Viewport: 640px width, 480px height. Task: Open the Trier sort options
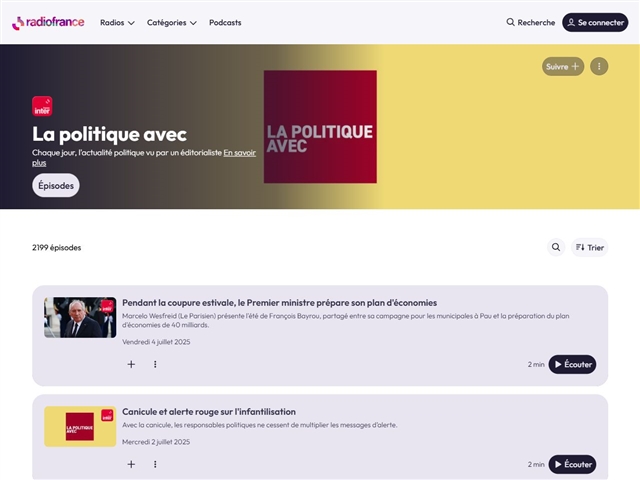tap(589, 247)
